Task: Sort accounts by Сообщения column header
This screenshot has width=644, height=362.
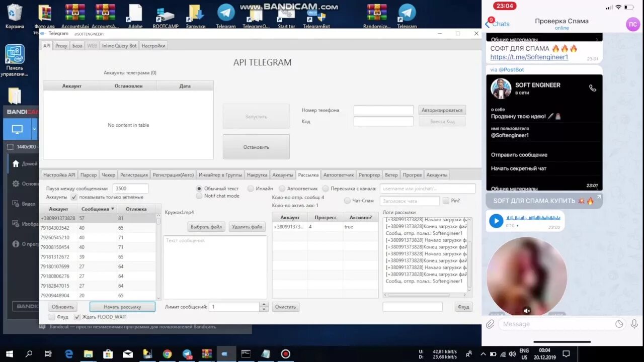Action: pyautogui.click(x=98, y=209)
